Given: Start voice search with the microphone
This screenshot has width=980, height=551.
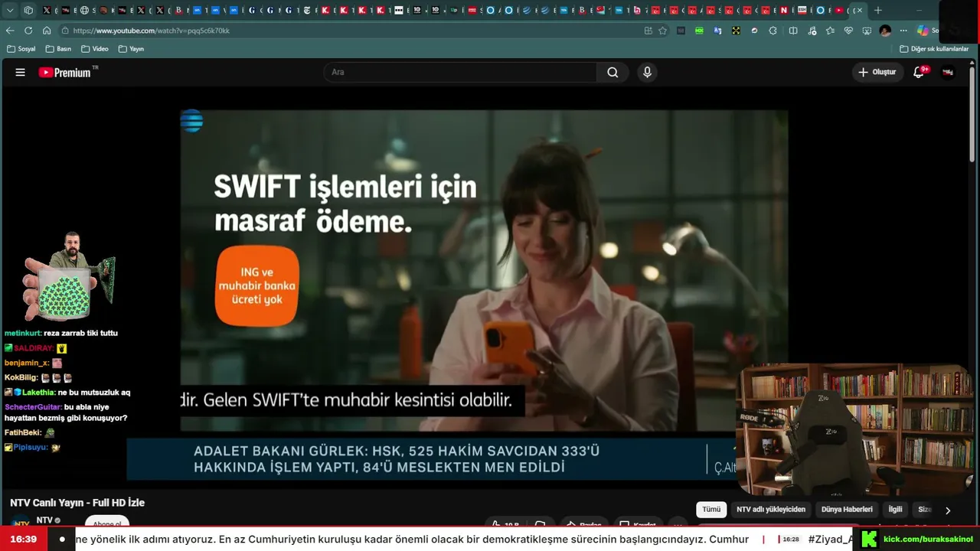Looking at the screenshot, I should click(x=647, y=73).
